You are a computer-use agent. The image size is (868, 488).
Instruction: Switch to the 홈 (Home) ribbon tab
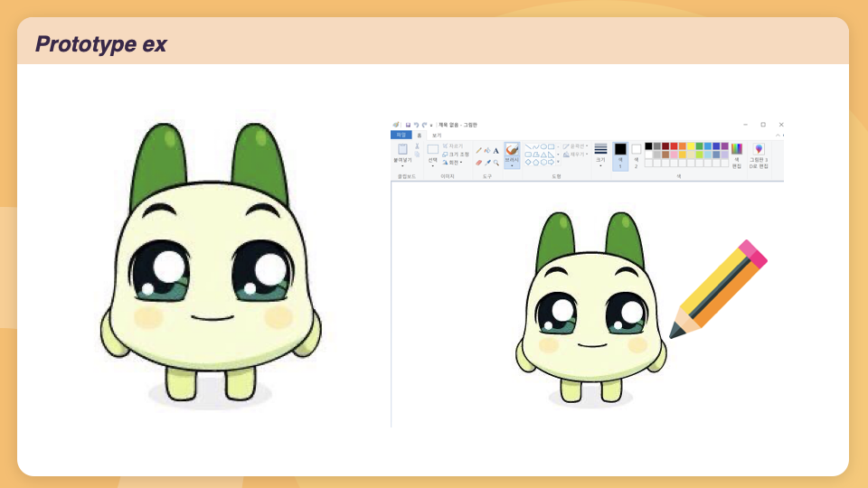click(420, 135)
